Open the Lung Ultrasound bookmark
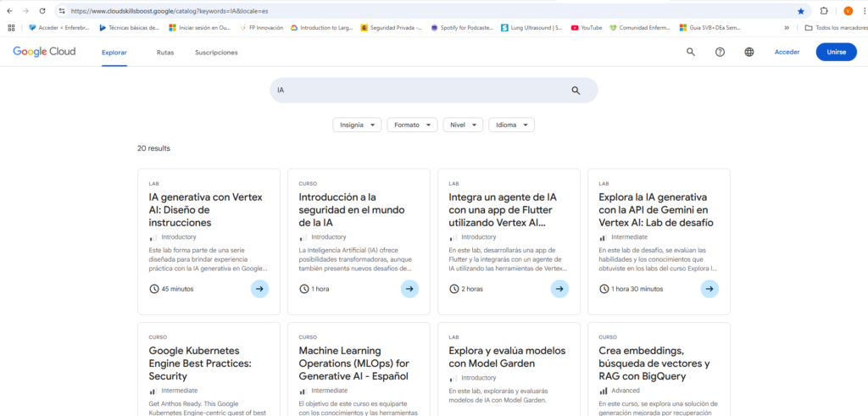The image size is (868, 416). [532, 28]
